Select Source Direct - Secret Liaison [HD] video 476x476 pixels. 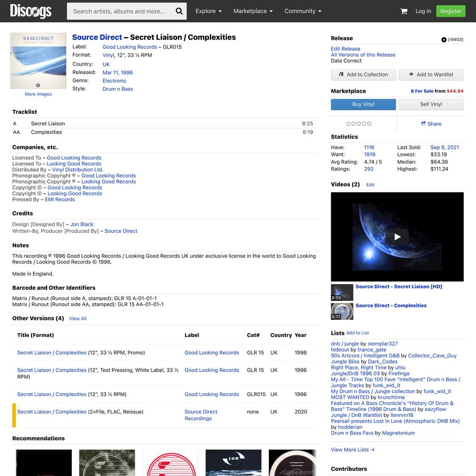[x=398, y=287]
